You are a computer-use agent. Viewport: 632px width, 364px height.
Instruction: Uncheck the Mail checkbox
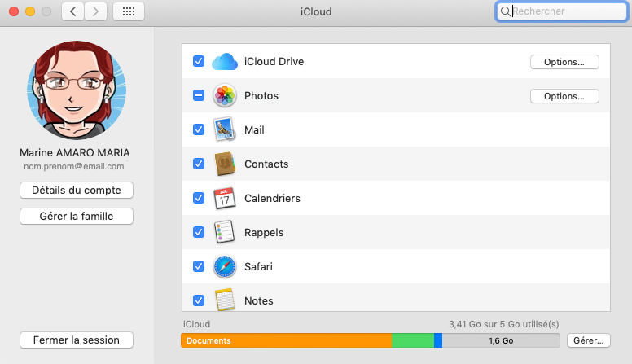click(x=199, y=129)
